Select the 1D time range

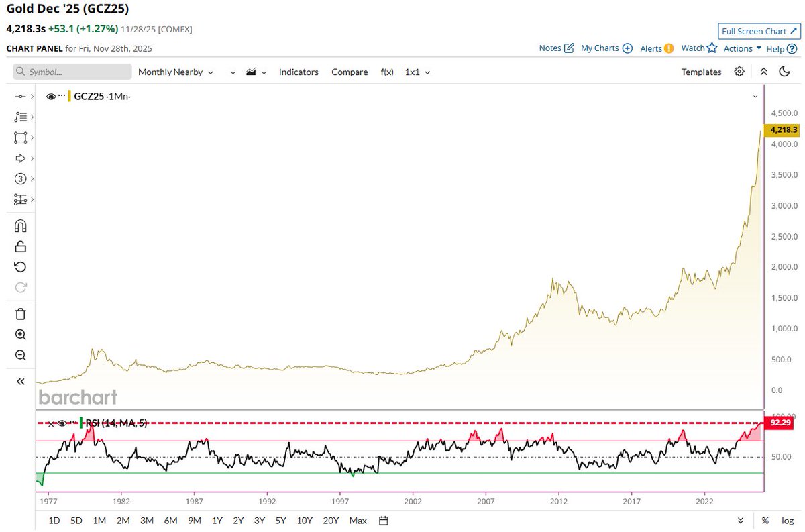[54, 521]
